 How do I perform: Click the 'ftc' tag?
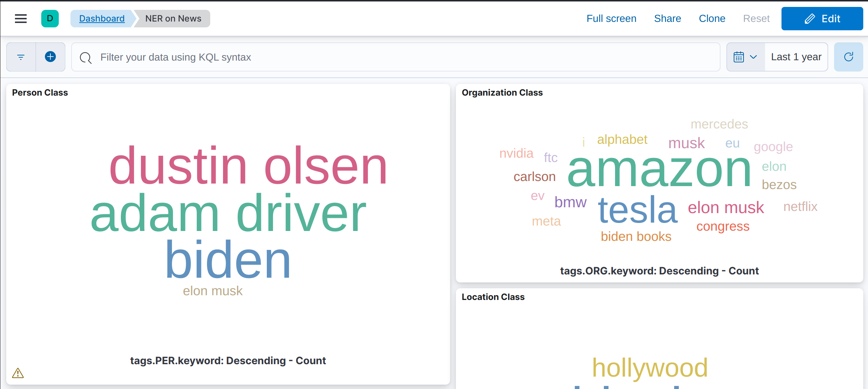click(x=550, y=158)
